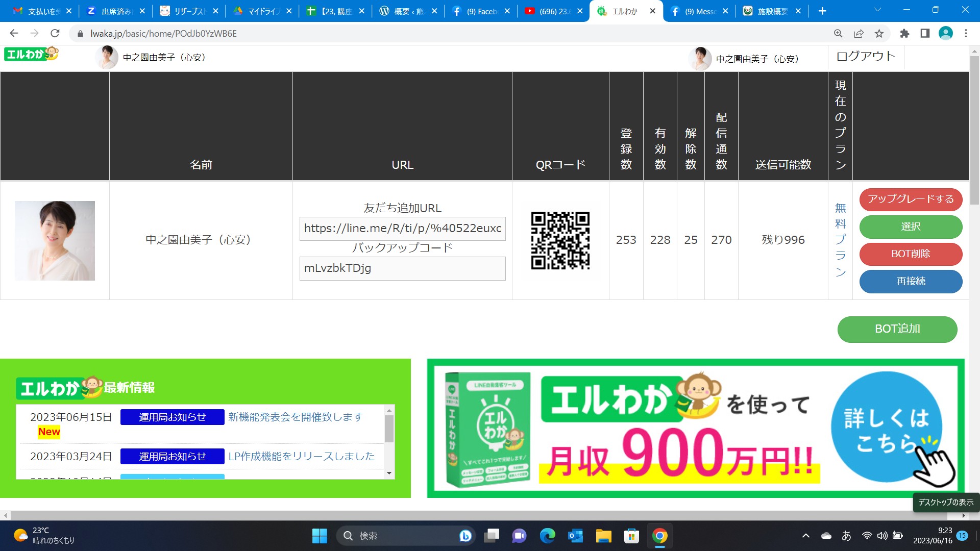Click the 友だち追加URL input field
The width and height of the screenshot is (980, 551).
click(x=402, y=229)
